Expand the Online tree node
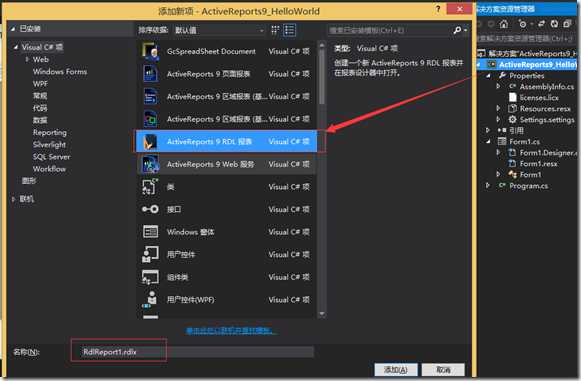This screenshot has height=381, width=581. [13, 199]
